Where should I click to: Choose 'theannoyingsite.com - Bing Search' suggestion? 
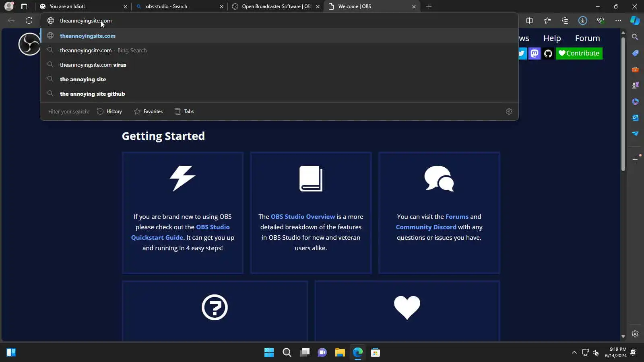click(x=279, y=50)
